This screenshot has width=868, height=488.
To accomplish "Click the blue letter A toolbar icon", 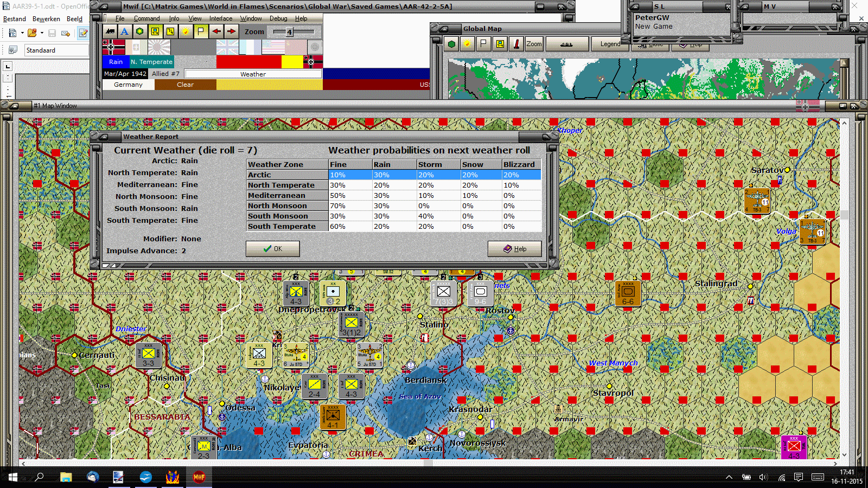I will tap(125, 31).
